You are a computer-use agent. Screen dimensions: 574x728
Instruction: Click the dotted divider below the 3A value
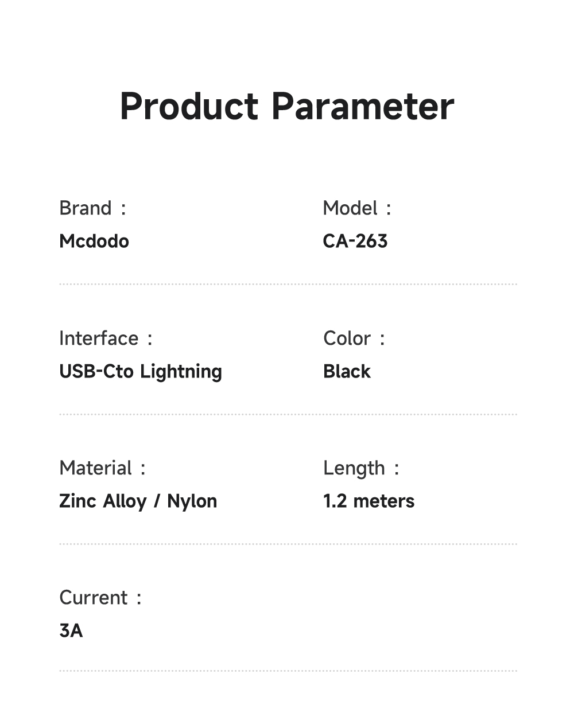[288, 671]
